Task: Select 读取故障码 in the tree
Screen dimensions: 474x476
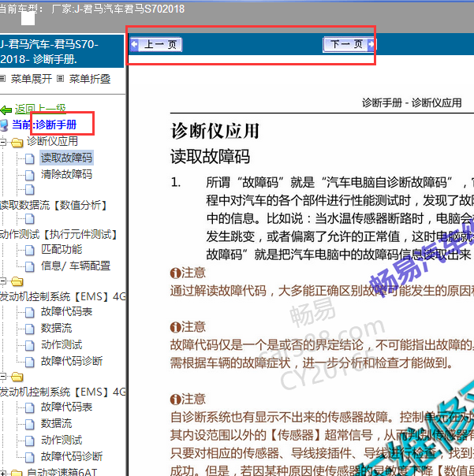Action: (x=66, y=158)
